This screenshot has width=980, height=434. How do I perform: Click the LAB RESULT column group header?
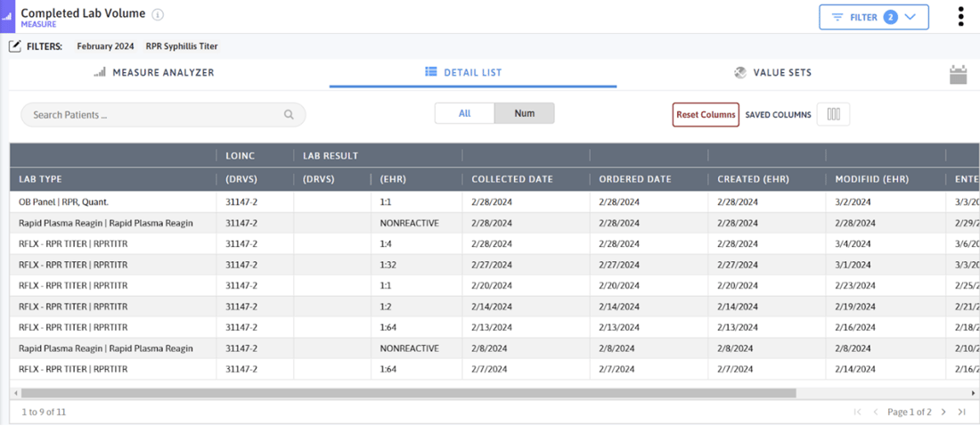[331, 156]
